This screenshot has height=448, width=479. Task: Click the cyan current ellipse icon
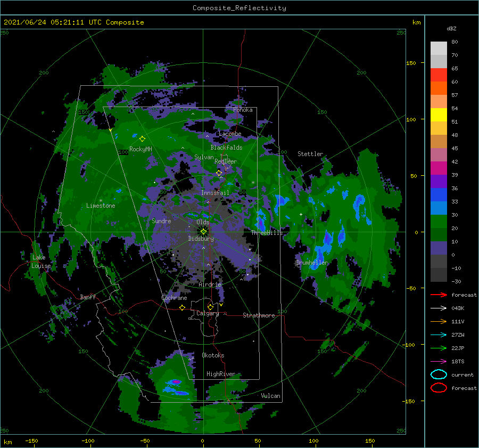[439, 374]
